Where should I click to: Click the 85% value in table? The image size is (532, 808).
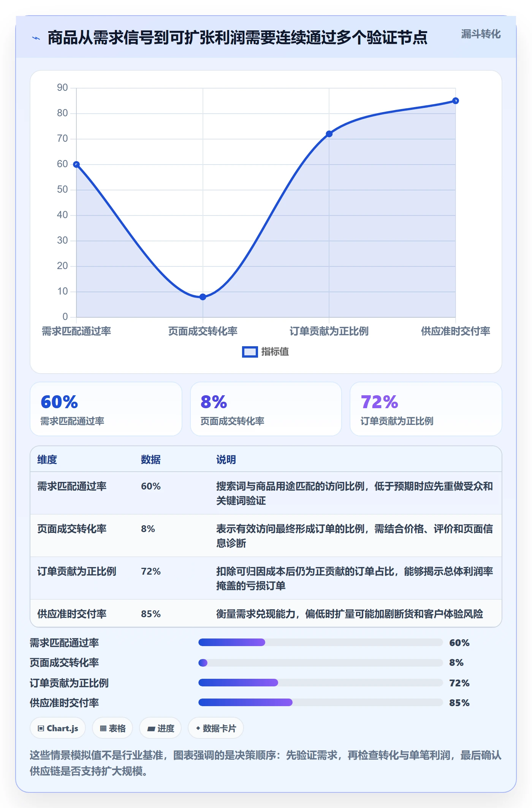[151, 614]
